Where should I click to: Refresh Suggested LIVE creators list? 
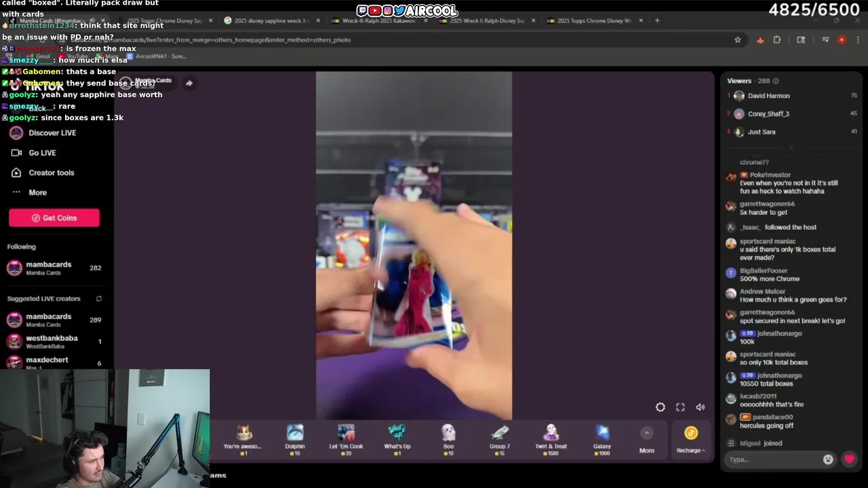(99, 299)
